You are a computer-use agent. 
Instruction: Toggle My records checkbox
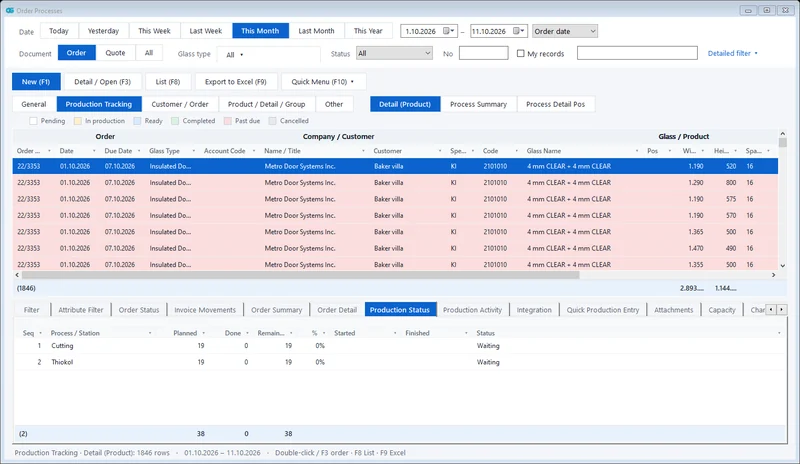click(x=520, y=53)
